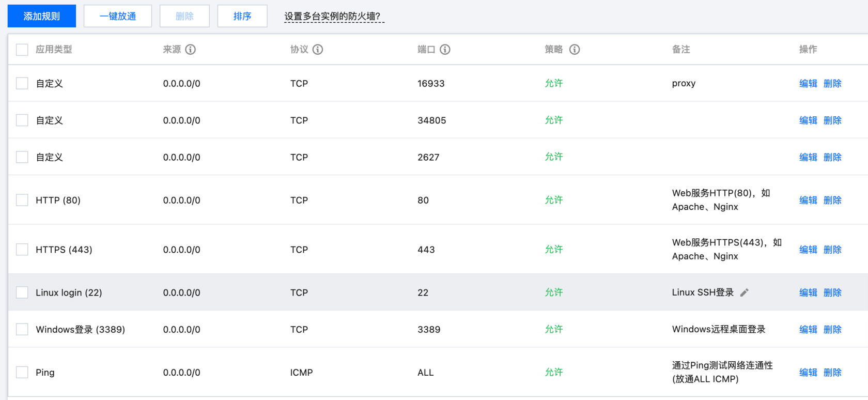This screenshot has width=868, height=400.
Task: Click the ALL port cell in Ping row
Action: 426,372
